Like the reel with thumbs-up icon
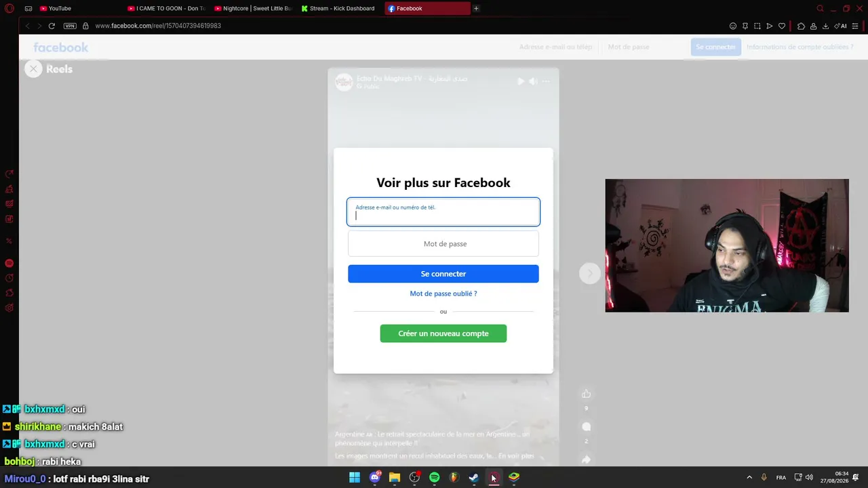Viewport: 868px width, 488px height. point(587,394)
